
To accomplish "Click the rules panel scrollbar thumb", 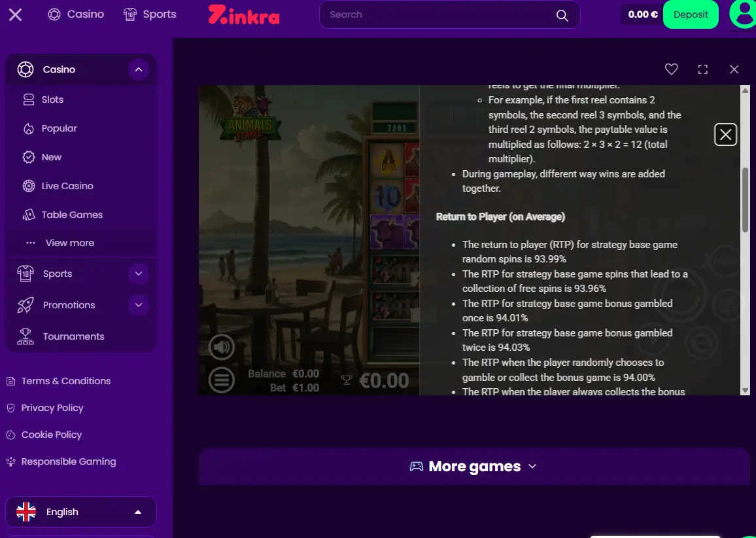I will [x=746, y=200].
